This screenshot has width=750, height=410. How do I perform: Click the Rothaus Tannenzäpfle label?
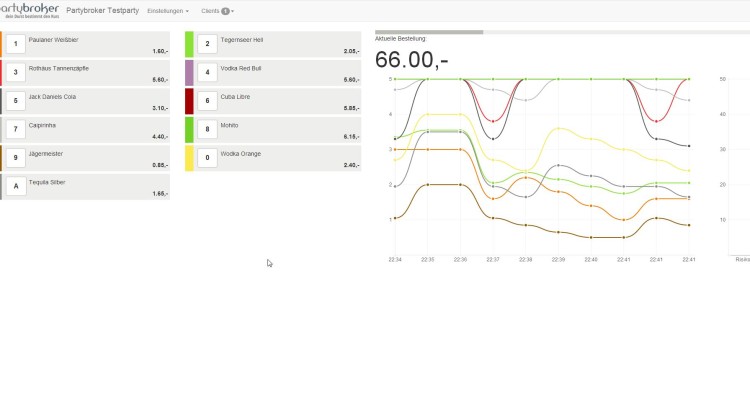[59, 68]
